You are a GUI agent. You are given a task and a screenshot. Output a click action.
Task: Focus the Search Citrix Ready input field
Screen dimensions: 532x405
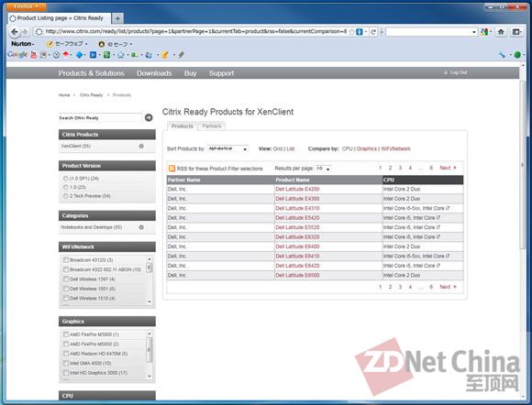(x=100, y=117)
